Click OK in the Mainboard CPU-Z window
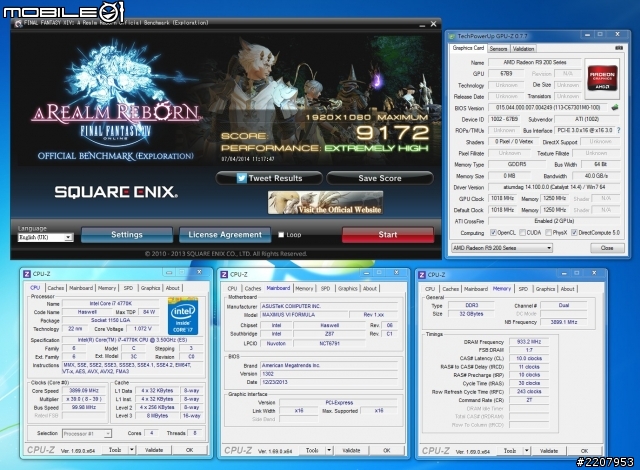Image resolution: width=640 pixels, height=470 pixels. pyautogui.click(x=387, y=450)
